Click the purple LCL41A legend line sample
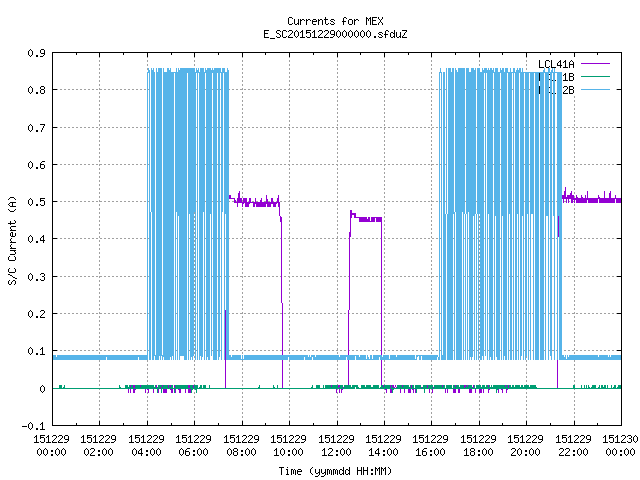The height and width of the screenshot is (480, 640). point(595,64)
